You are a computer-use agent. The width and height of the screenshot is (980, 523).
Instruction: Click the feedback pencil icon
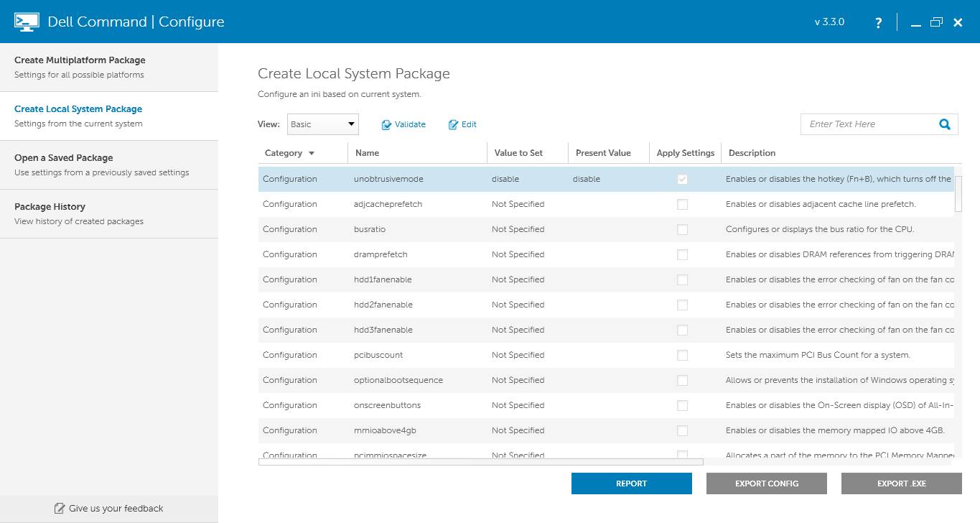[x=60, y=509]
